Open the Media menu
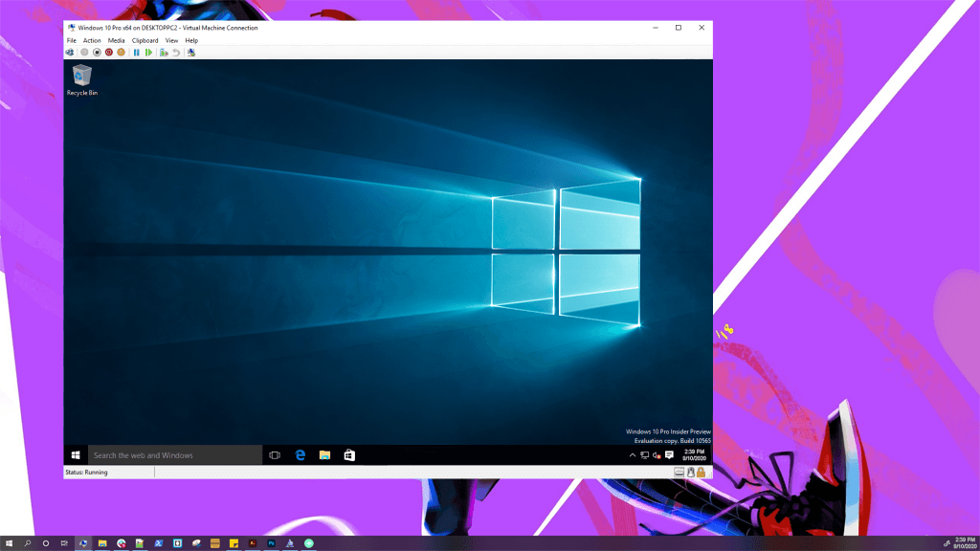 point(116,40)
